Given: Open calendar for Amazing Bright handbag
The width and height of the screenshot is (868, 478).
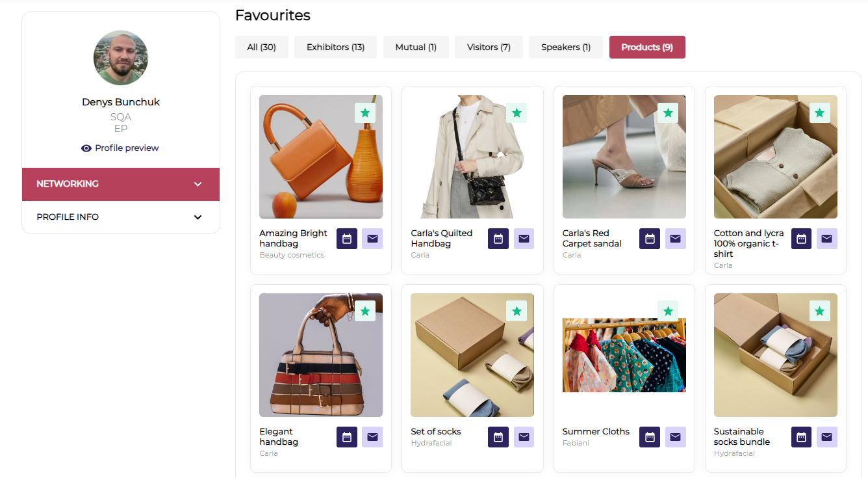Looking at the screenshot, I should pos(347,239).
